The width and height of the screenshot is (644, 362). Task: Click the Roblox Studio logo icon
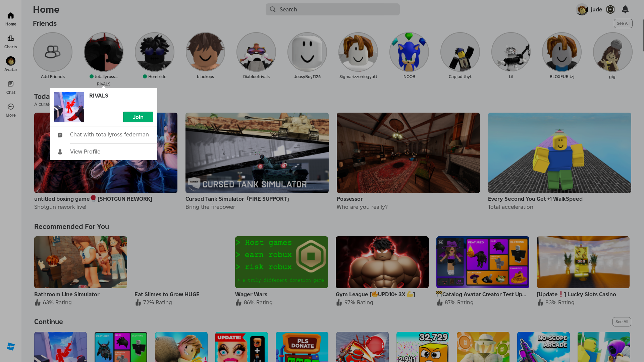[11, 347]
